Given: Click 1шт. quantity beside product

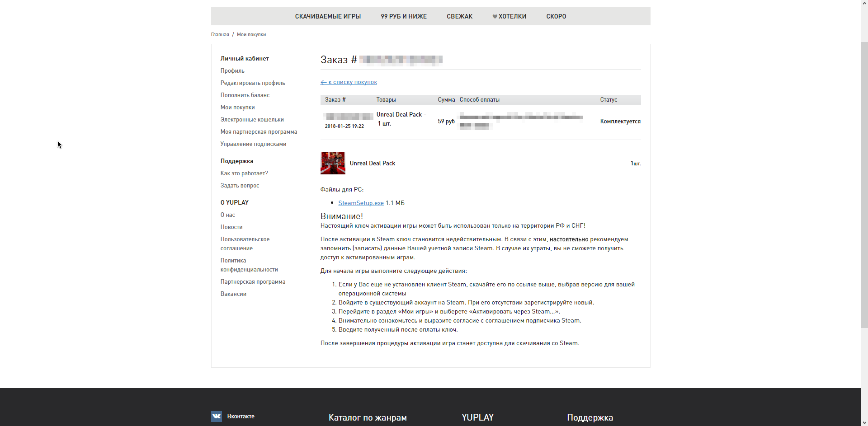Looking at the screenshot, I should point(636,163).
